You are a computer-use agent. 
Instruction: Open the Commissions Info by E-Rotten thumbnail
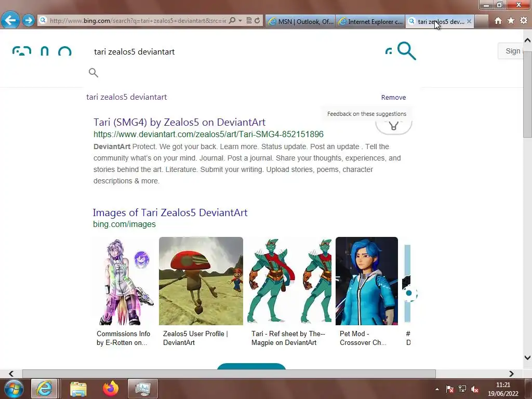(124, 281)
